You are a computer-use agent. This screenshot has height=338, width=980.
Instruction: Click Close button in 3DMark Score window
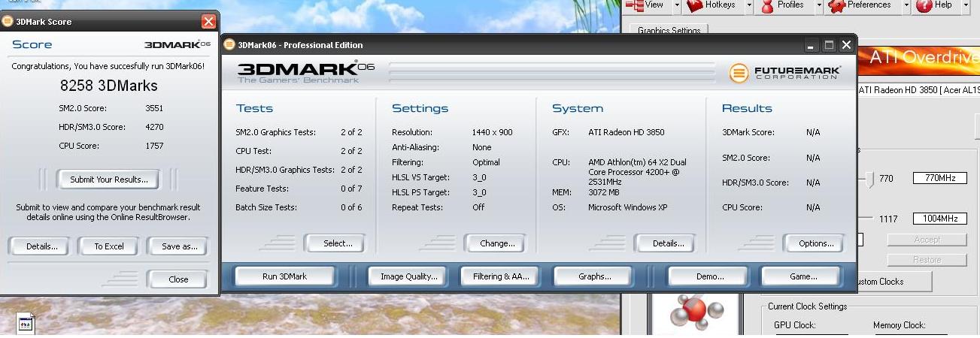point(178,279)
